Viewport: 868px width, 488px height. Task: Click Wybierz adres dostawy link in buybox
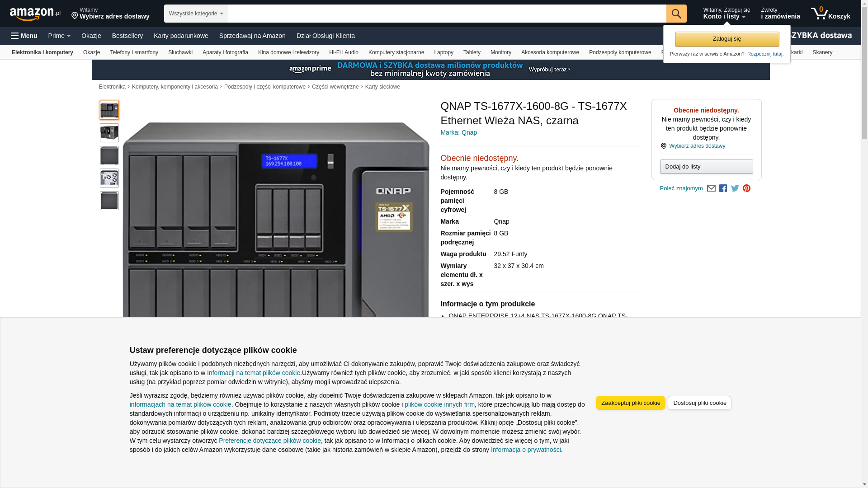click(697, 146)
